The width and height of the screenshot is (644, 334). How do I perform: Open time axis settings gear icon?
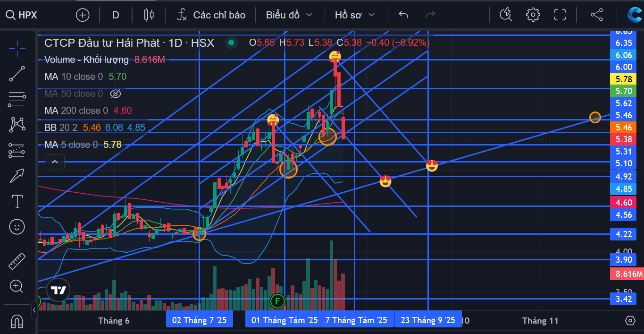pos(630,321)
